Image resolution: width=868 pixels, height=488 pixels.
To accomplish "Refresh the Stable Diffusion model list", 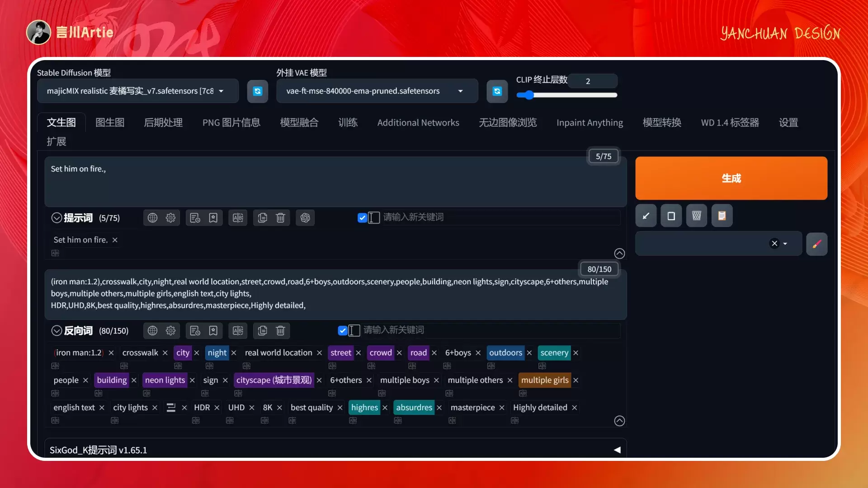I will coord(258,91).
